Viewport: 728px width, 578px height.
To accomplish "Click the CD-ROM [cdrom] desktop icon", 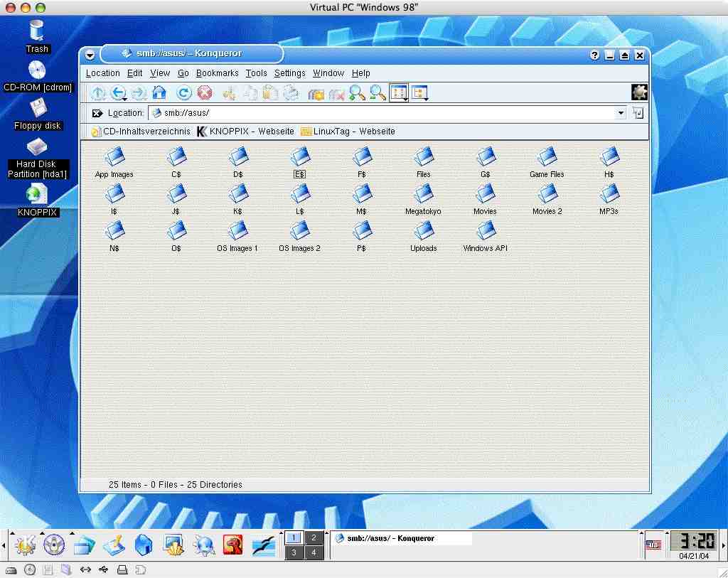I will [37, 75].
